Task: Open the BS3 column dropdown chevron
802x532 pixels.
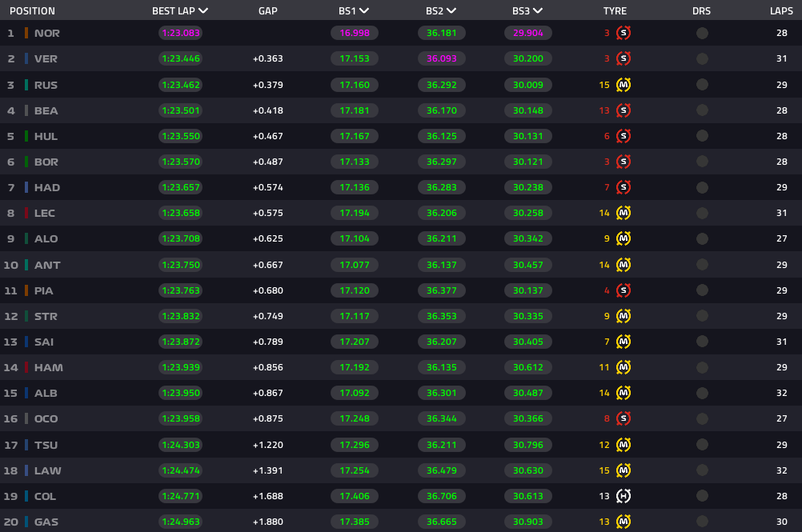Action: pyautogui.click(x=537, y=11)
